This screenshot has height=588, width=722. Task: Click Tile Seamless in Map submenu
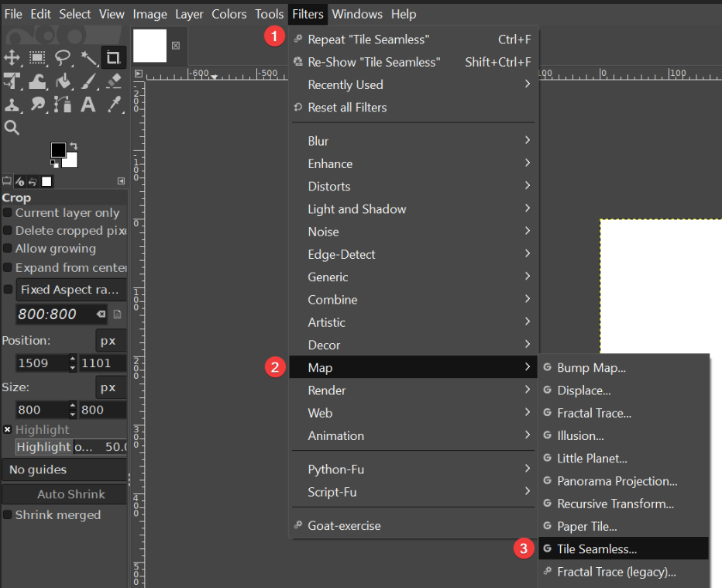pos(597,548)
